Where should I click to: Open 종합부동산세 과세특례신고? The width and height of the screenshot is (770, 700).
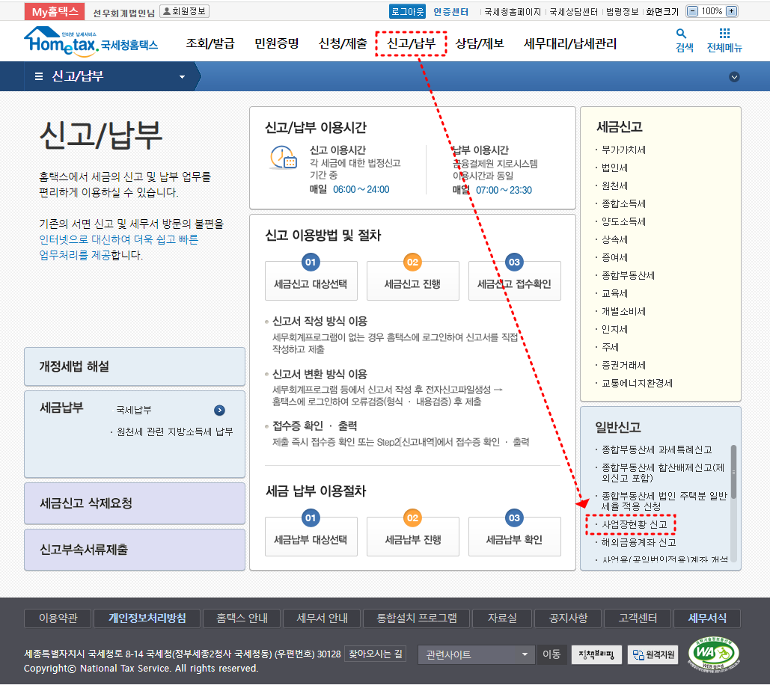(656, 449)
